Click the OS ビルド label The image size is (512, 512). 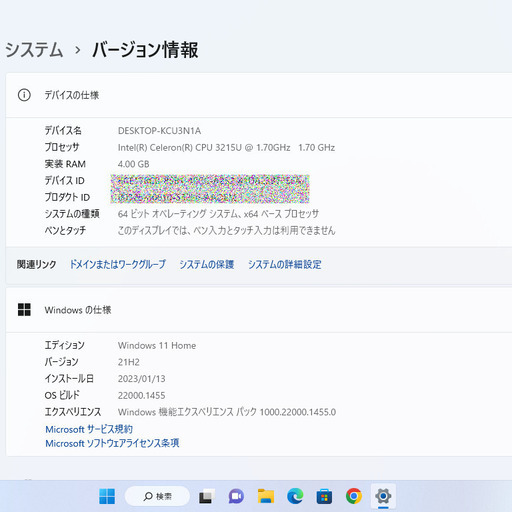click(x=62, y=395)
